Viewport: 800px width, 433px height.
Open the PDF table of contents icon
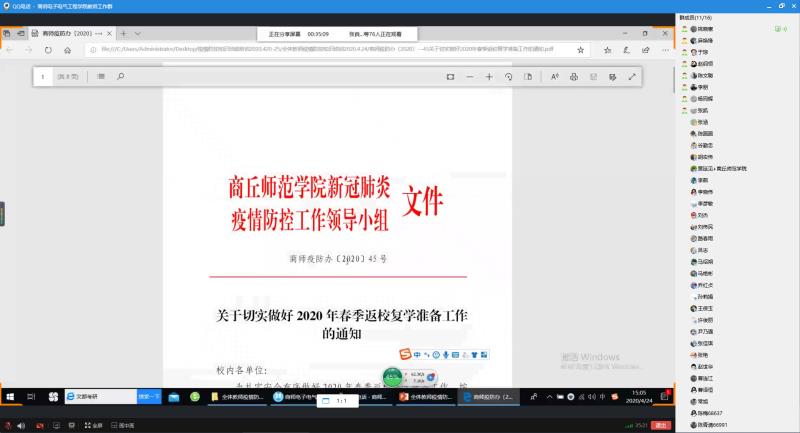pyautogui.click(x=100, y=76)
